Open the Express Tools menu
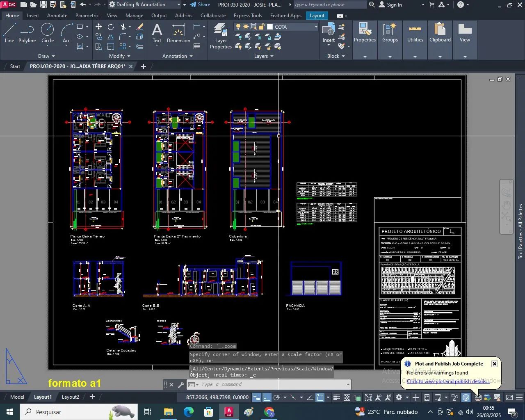Viewport: 525px width, 420px height. (x=248, y=16)
